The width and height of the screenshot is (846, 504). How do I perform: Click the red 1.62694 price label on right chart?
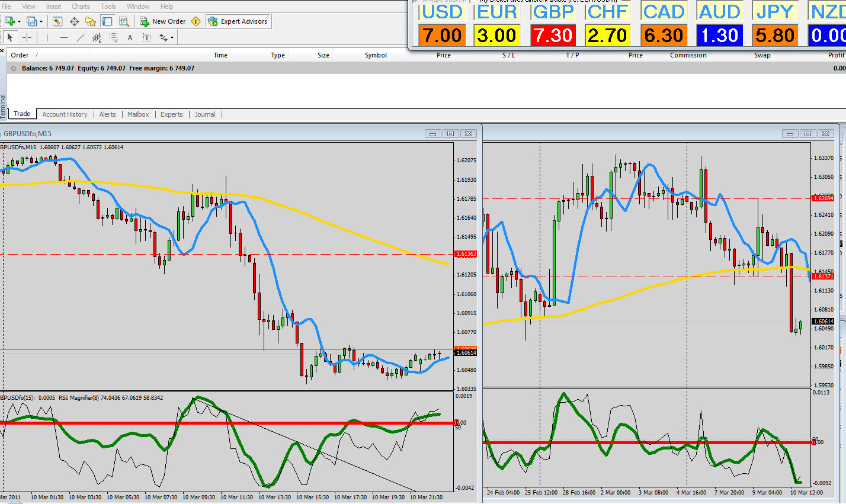click(823, 198)
